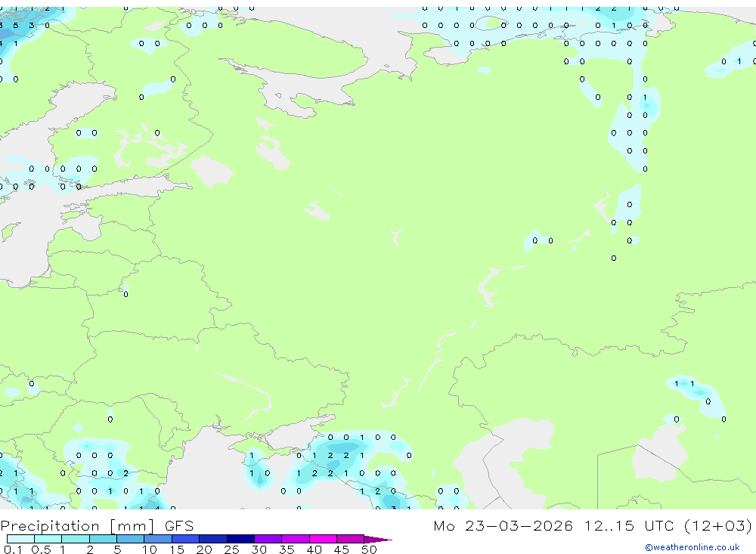Click the 0.1–0.5 mm legend swatch

[x=20, y=539]
